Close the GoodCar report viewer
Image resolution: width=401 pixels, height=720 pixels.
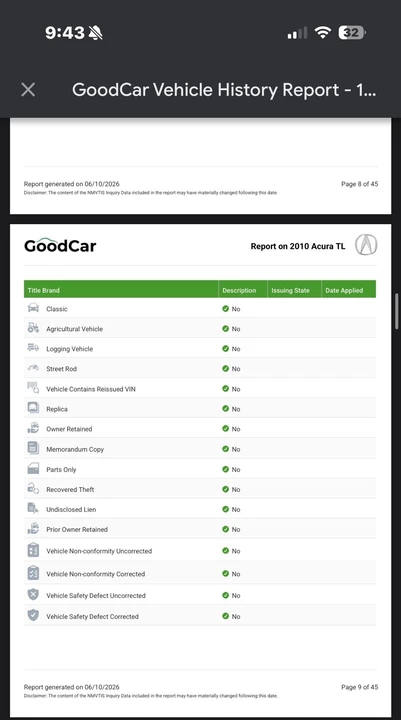28,90
